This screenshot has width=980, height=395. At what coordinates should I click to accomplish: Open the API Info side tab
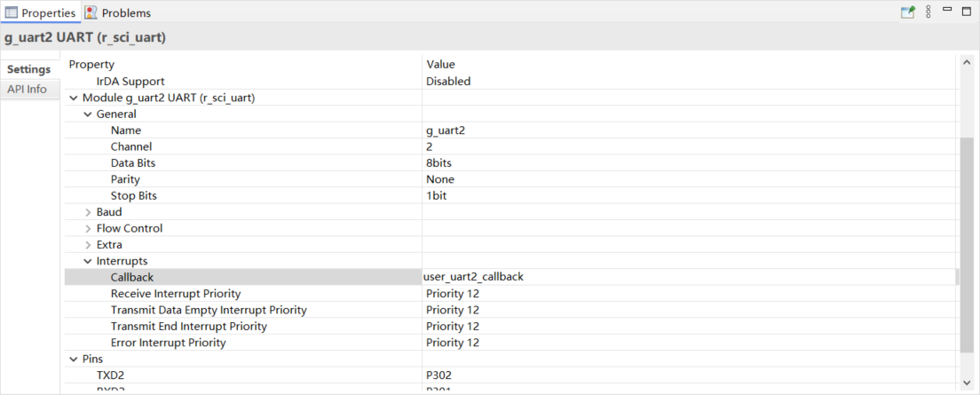click(27, 90)
